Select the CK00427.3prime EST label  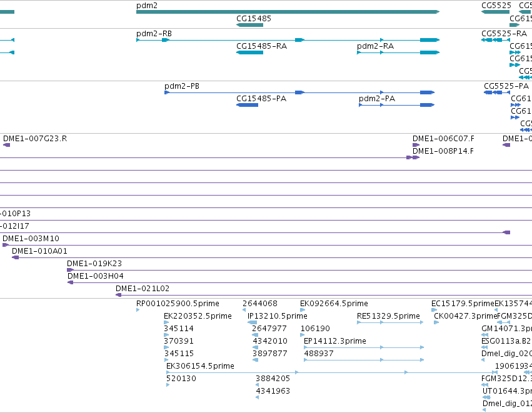point(466,316)
